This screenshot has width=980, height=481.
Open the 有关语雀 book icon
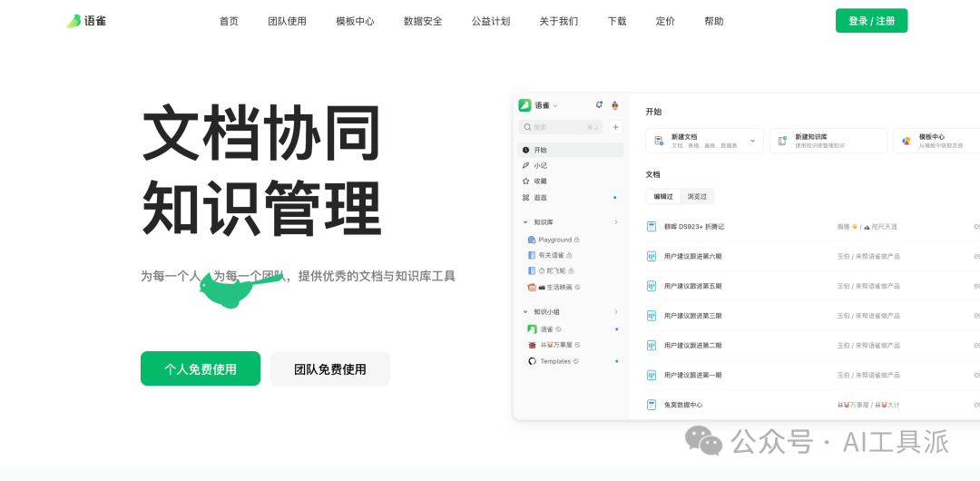[532, 255]
